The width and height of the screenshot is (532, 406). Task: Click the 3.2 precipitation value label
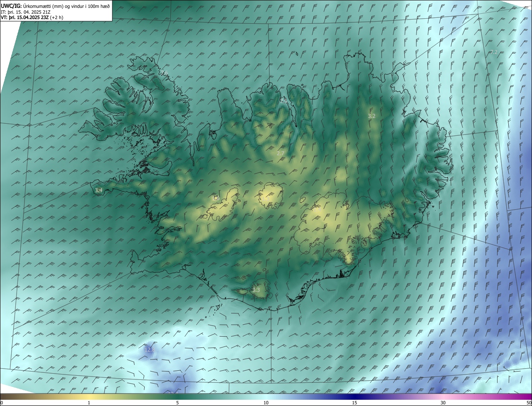point(372,116)
